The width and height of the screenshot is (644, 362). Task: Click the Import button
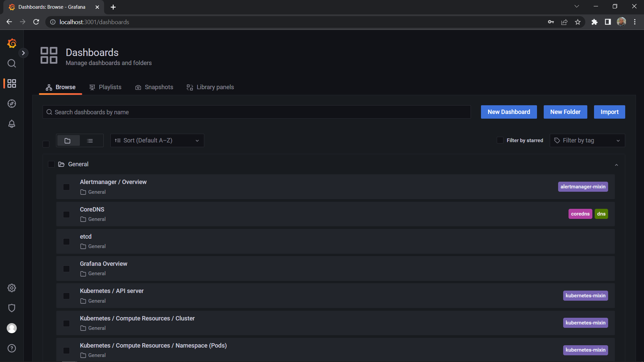point(609,112)
